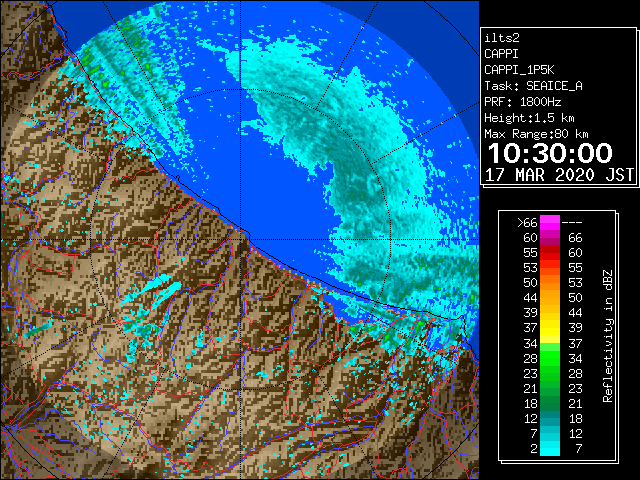
Task: Select the orange-red 53–55 dBZ color band
Action: click(550, 268)
